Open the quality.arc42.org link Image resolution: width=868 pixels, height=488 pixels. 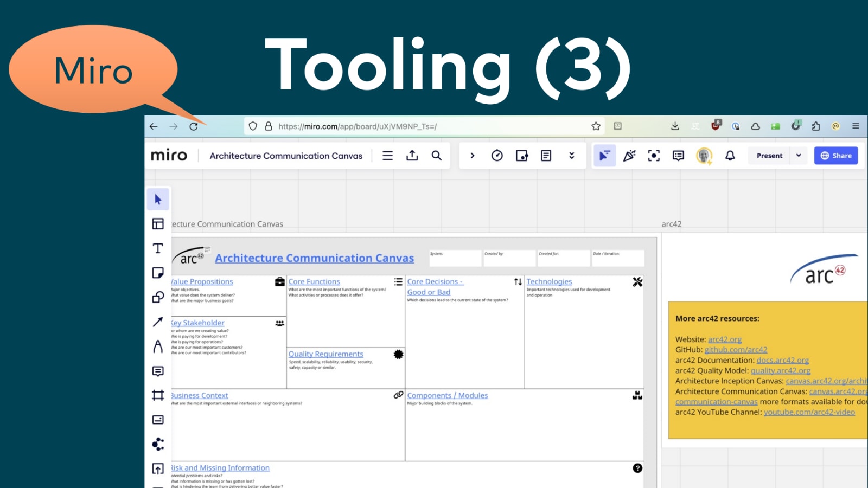point(781,371)
